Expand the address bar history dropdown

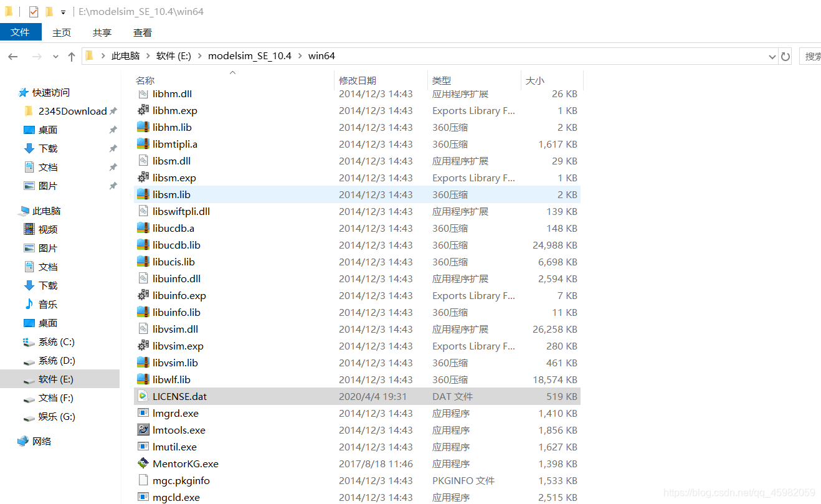click(x=772, y=57)
